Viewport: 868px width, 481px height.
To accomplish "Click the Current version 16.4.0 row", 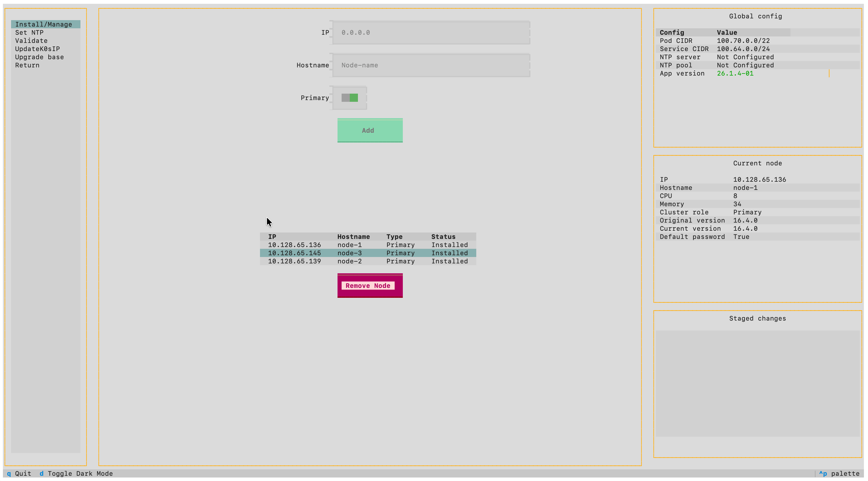I will pyautogui.click(x=758, y=228).
